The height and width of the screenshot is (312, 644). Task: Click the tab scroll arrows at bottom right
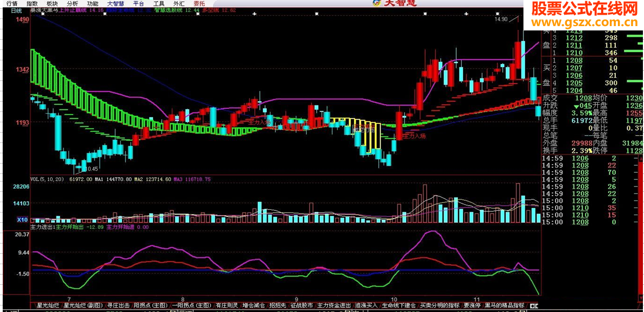[534, 305]
